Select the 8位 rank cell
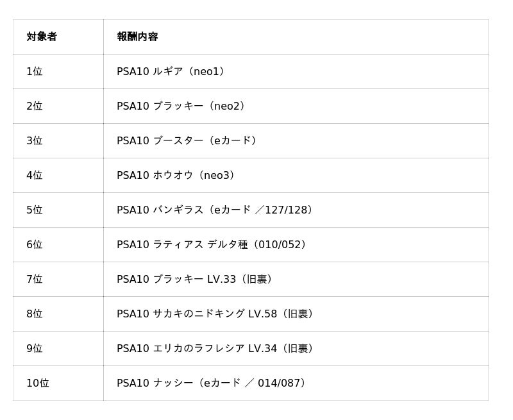Screen dimensions: 513x420 click(x=35, y=314)
